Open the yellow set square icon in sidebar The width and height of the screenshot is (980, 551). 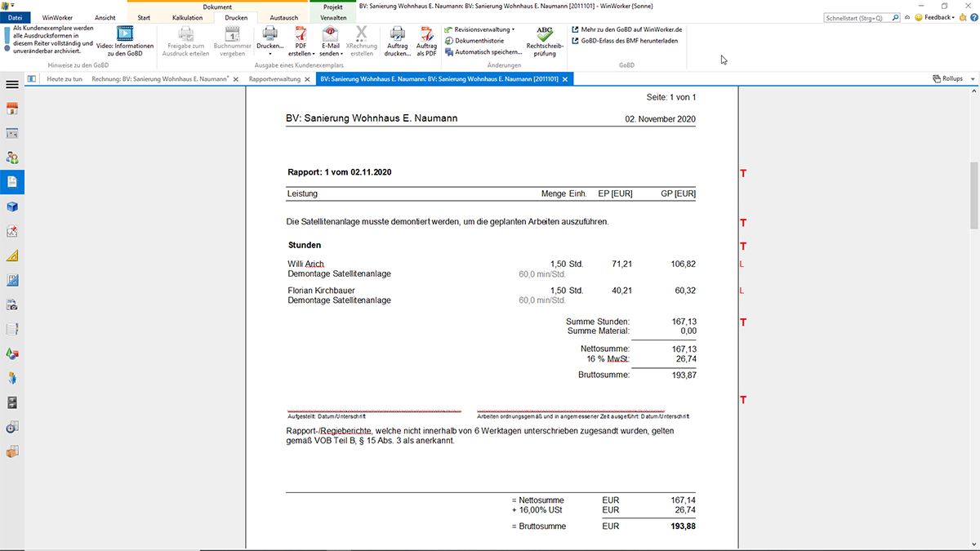point(12,256)
